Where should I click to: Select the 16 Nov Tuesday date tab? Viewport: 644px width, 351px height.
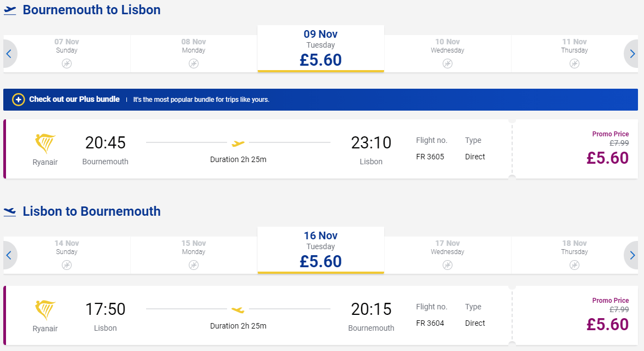321,250
